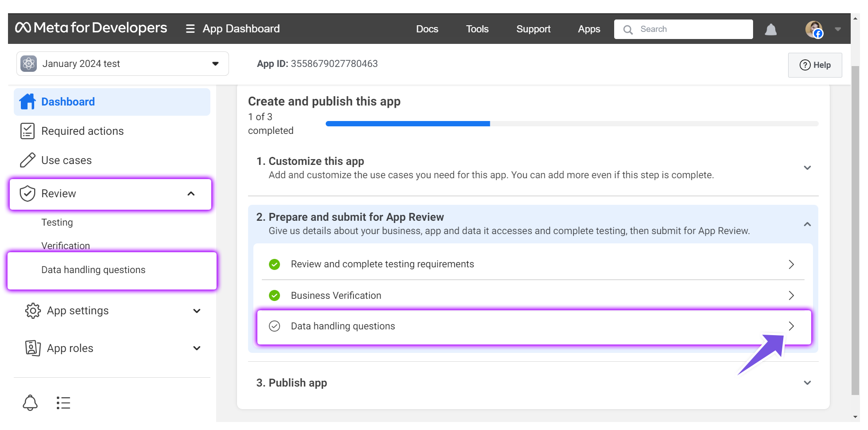Expand the App settings section
The width and height of the screenshot is (868, 430).
coord(112,311)
